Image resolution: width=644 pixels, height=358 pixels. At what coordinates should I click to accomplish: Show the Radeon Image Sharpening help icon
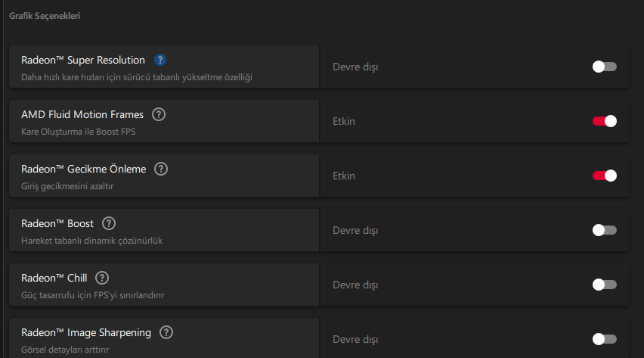[x=166, y=332]
